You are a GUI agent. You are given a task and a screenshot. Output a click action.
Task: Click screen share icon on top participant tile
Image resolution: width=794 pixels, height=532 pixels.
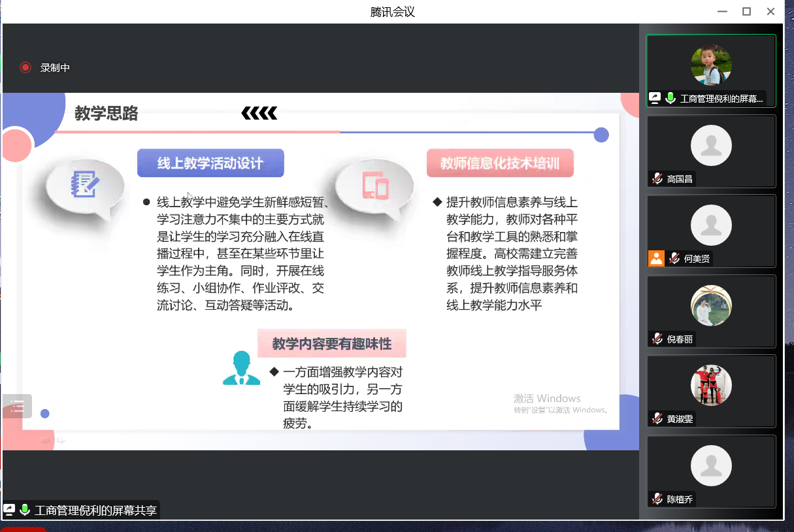tap(655, 99)
